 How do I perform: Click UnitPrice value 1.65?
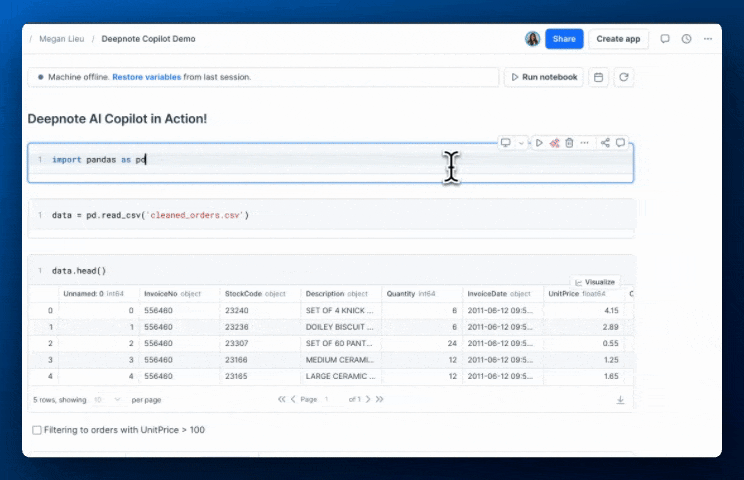611,376
